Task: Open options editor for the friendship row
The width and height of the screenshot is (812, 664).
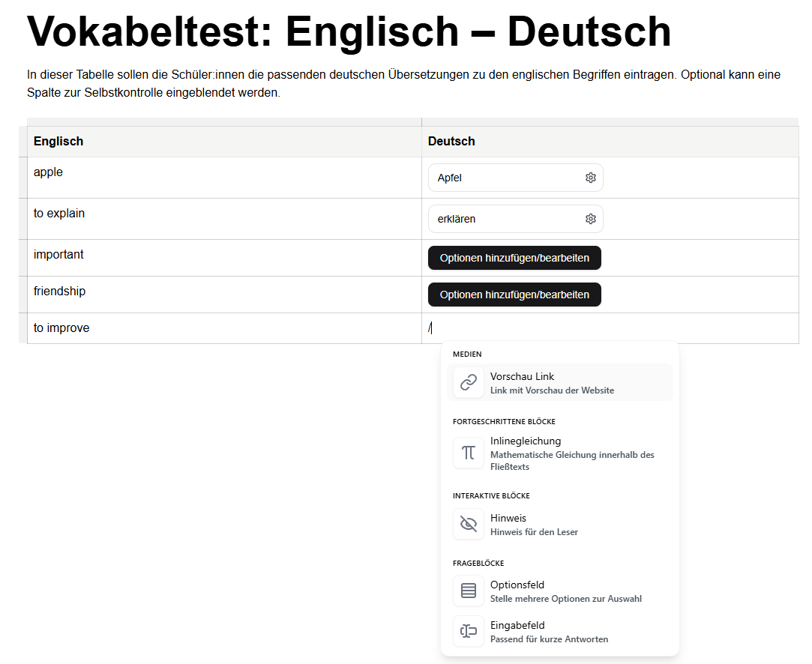Action: [x=514, y=295]
